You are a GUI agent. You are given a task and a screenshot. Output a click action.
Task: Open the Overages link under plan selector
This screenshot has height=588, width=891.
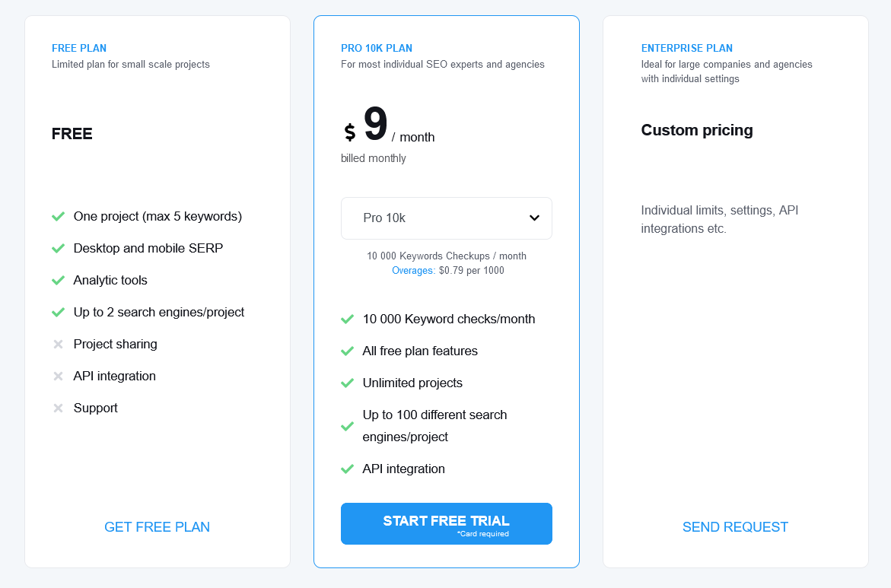coord(413,271)
